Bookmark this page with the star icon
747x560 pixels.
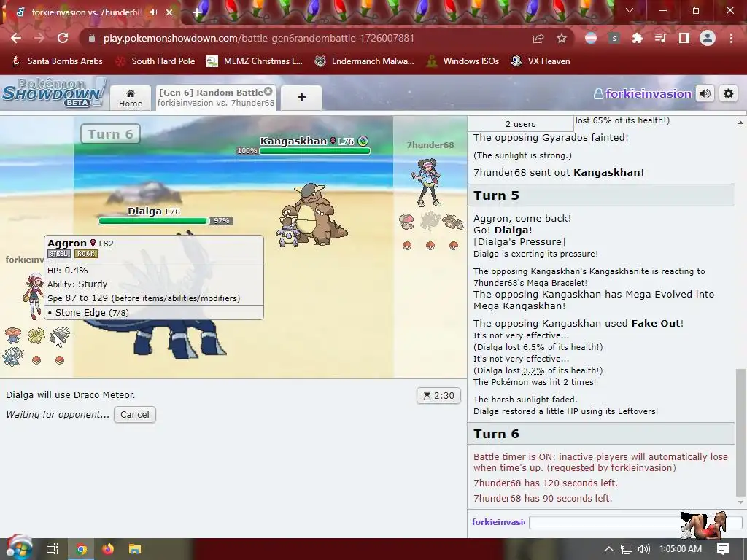point(562,38)
